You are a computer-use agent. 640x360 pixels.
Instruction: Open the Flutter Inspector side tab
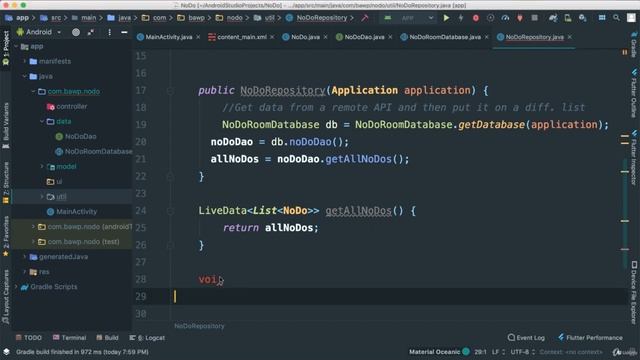634,158
